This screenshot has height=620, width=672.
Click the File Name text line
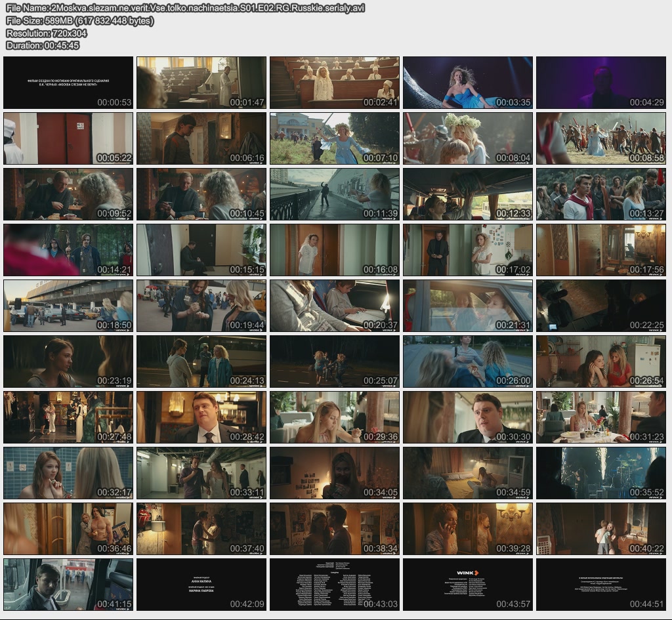[185, 8]
